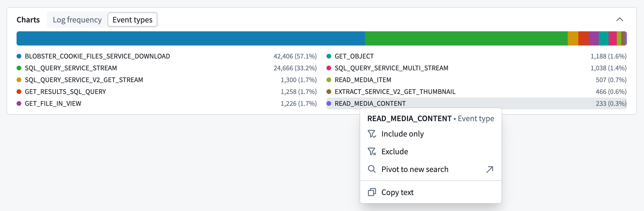Viewport: 644px width, 211px height.
Task: Click the pink bar segment
Action: click(613, 38)
